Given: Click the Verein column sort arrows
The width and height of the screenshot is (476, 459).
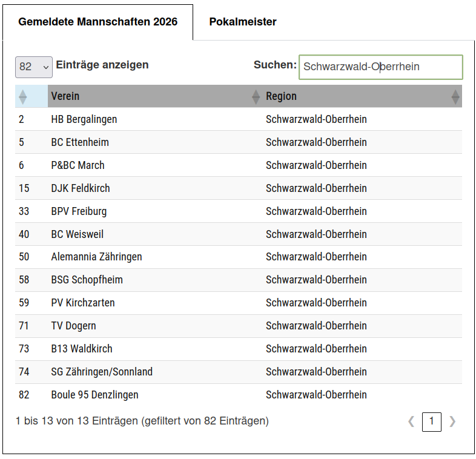Looking at the screenshot, I should point(256,96).
